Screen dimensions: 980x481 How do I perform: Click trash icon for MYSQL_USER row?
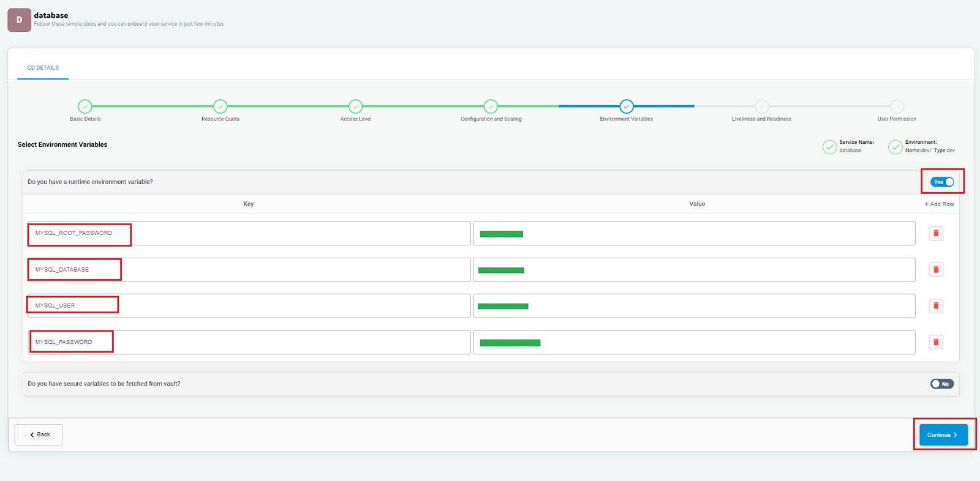coord(935,305)
